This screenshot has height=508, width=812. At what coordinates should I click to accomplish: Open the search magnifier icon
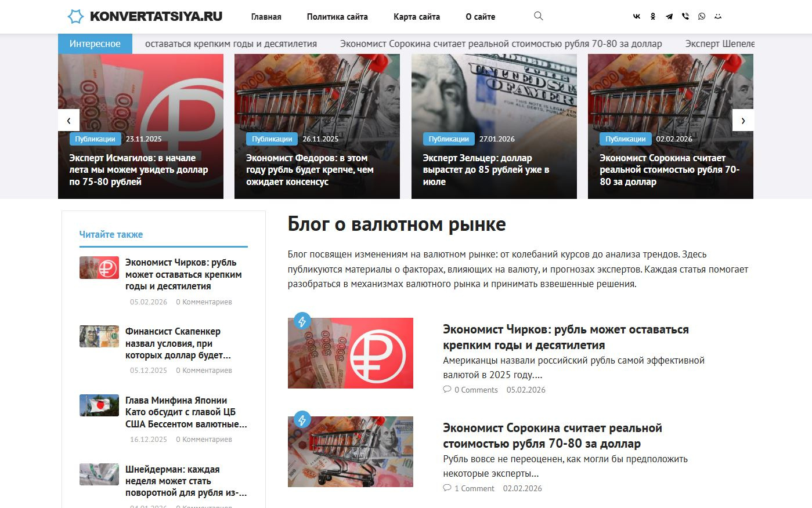click(x=539, y=16)
